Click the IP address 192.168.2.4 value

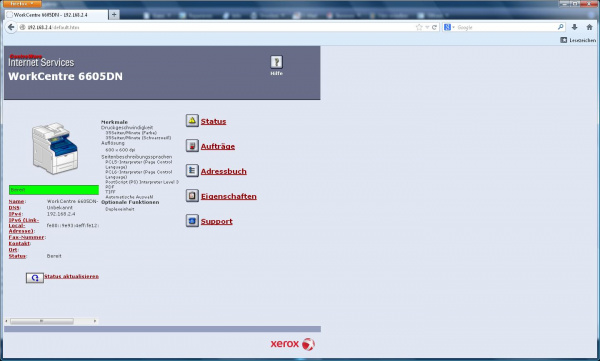[61, 214]
